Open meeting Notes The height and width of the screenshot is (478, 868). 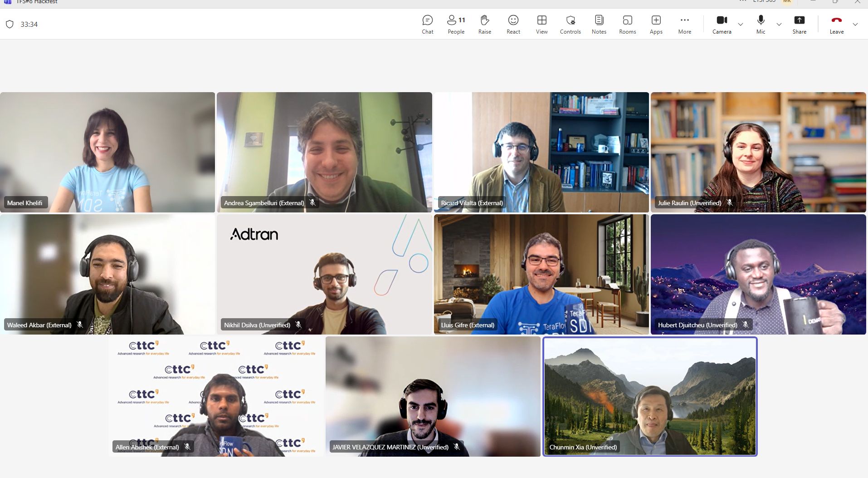599,25
